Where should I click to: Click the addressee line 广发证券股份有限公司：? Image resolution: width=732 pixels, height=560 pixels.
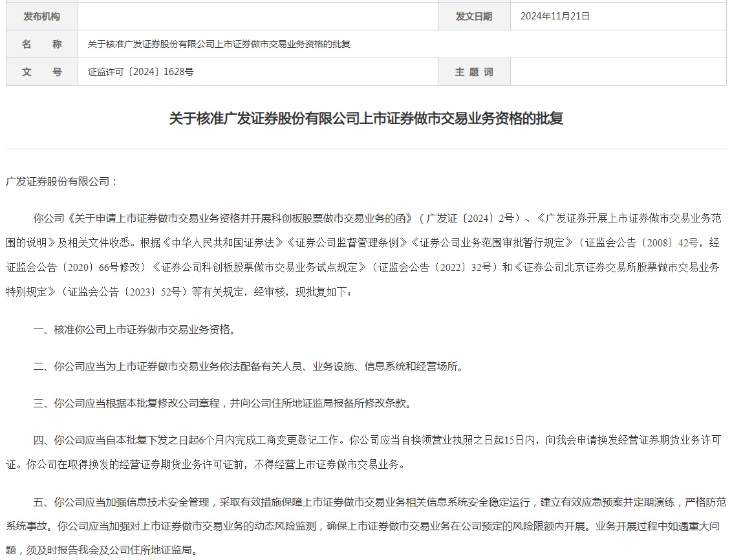pos(63,182)
